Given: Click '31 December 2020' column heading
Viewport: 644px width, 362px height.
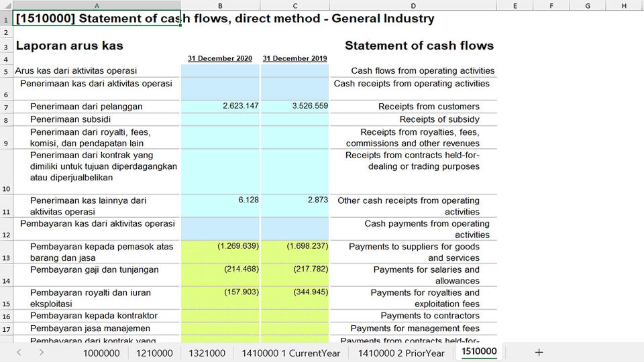Looking at the screenshot, I should (x=220, y=58).
